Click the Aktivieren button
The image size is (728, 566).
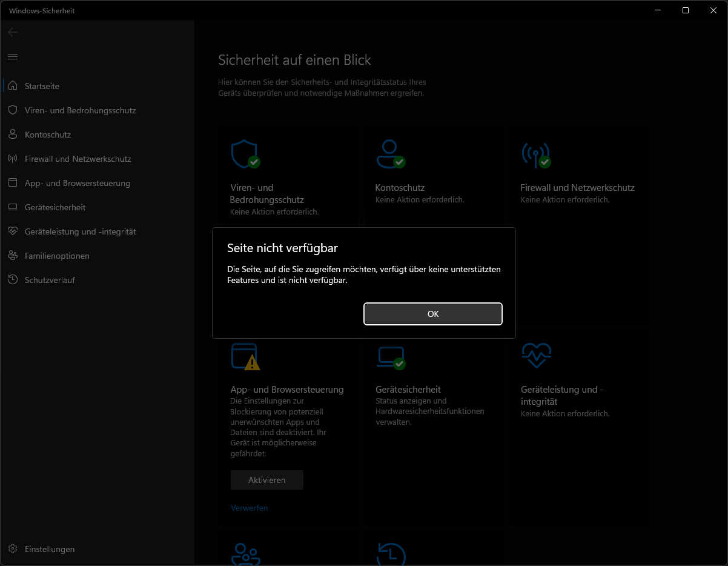point(267,480)
